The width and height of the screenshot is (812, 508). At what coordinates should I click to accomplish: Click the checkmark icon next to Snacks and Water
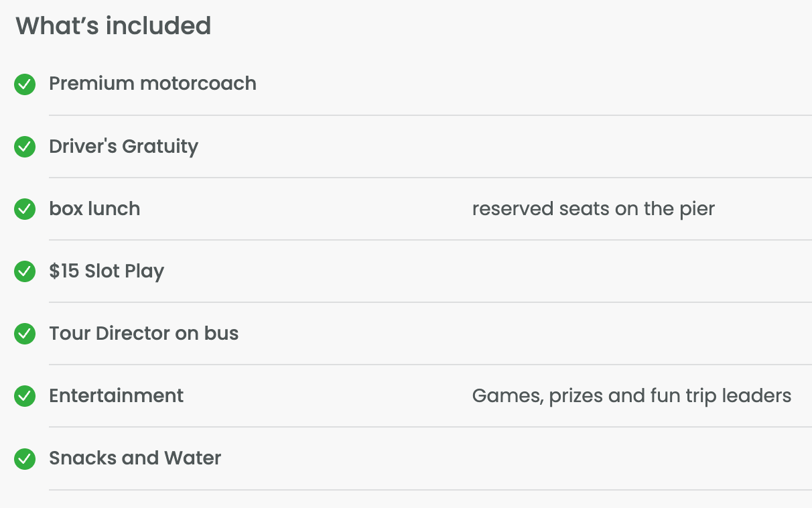pos(25,458)
